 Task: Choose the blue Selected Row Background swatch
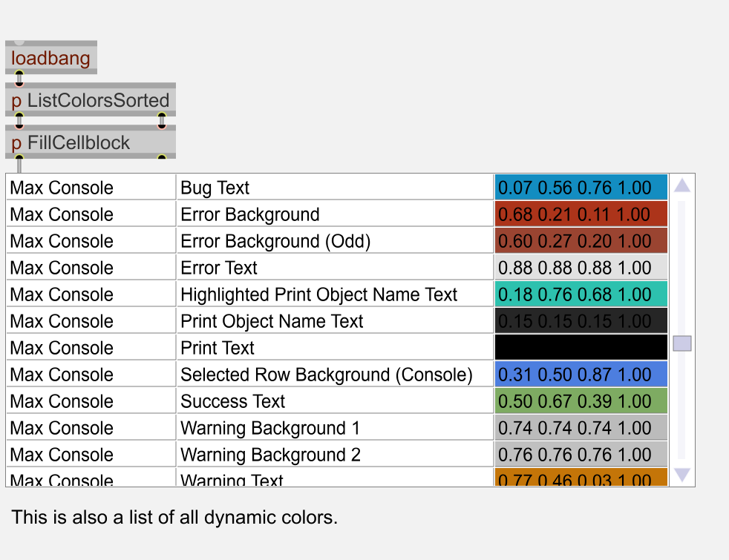point(581,375)
